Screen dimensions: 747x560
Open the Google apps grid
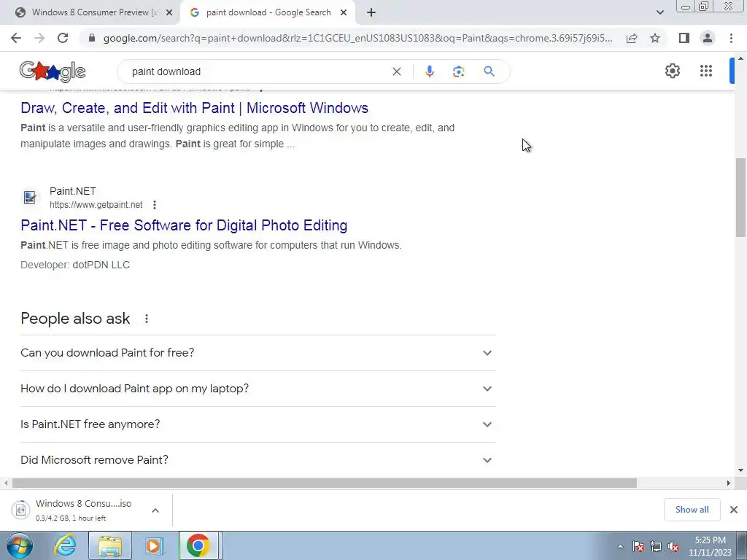pos(706,71)
